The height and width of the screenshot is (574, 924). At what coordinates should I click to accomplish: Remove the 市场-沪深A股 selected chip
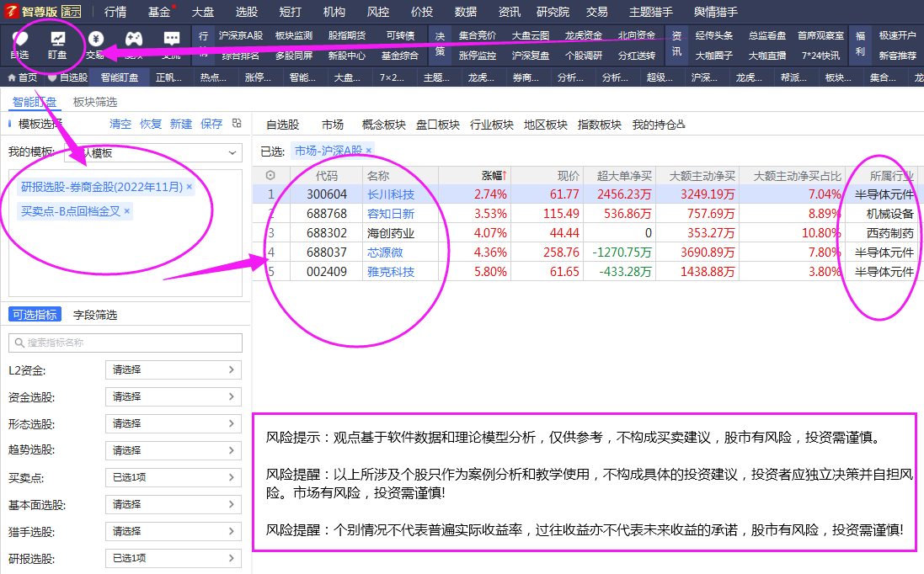point(368,151)
